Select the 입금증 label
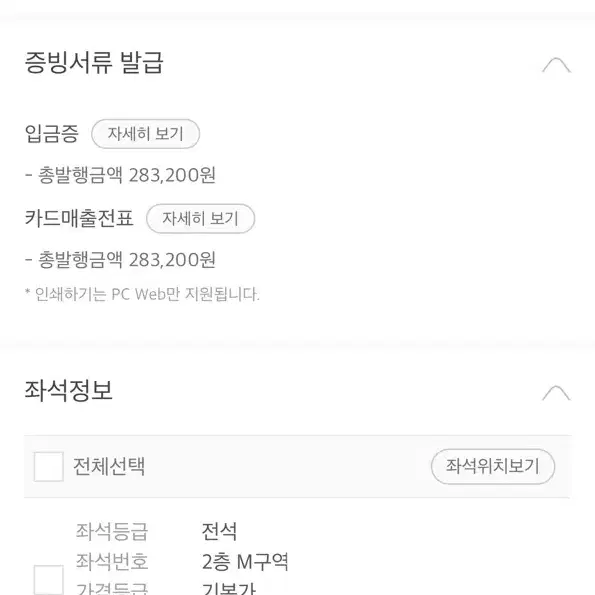The width and height of the screenshot is (595, 595). coord(52,134)
